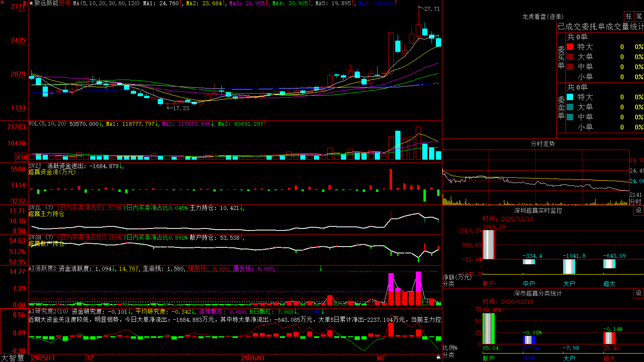Screen dimensions: 644x362
Task: Click the 大户 label in 深圳超赢实时监控
Action: [569, 284]
